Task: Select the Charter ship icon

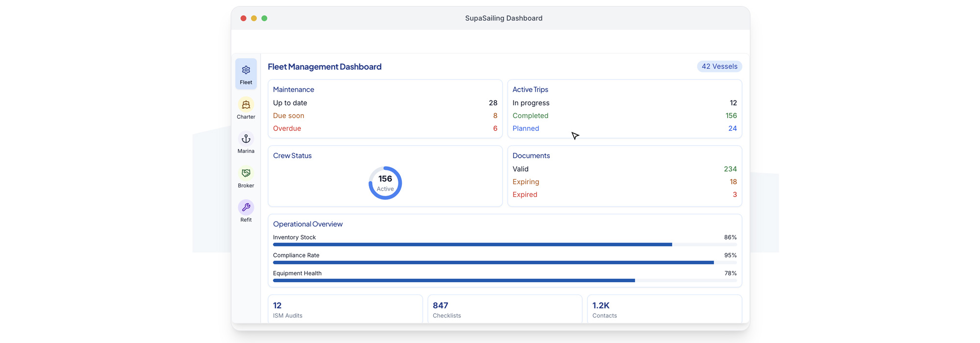Action: tap(246, 104)
